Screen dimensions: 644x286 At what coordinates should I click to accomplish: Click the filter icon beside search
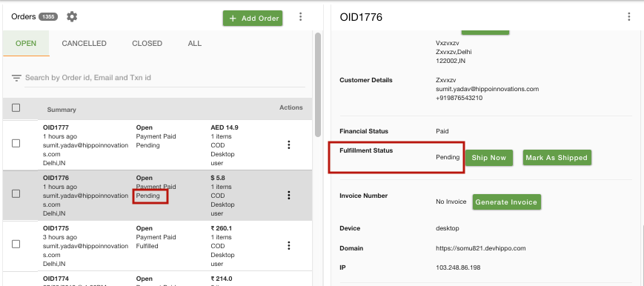tap(16, 78)
